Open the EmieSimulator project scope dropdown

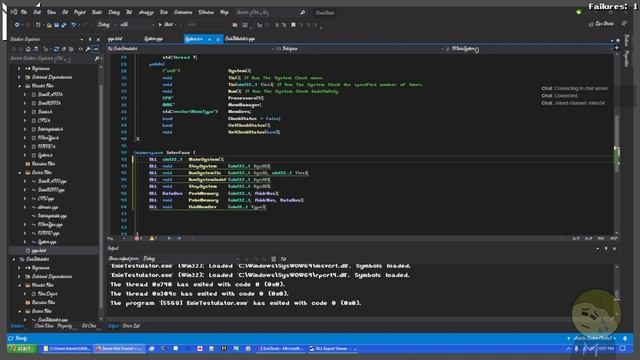click(x=190, y=49)
